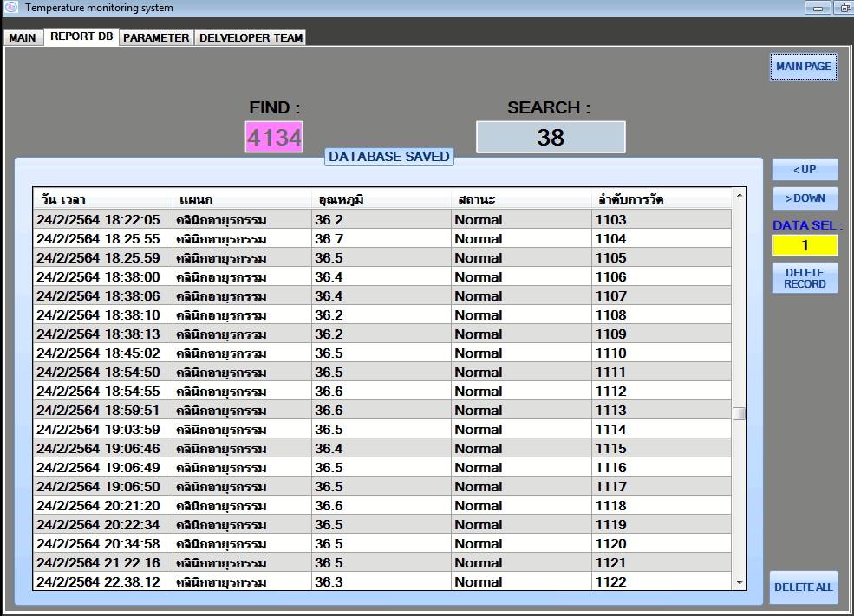Viewport: 854px width, 616px height.
Task: Click the DELETE ALL button
Action: (803, 587)
